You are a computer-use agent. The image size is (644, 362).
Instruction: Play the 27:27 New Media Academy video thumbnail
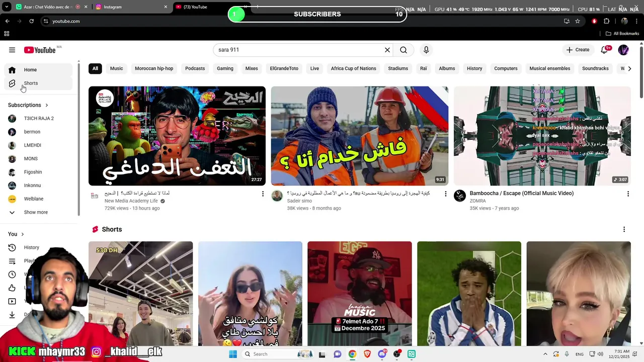(x=177, y=136)
